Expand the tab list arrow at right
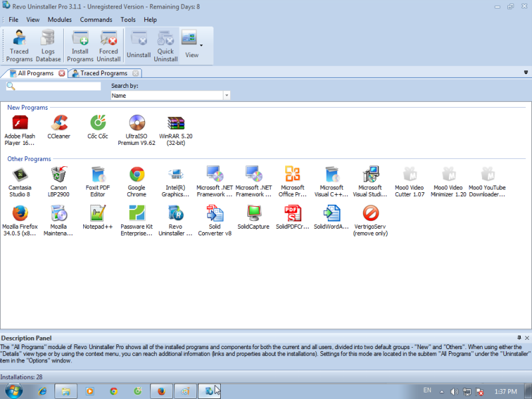532x399 pixels. [526, 72]
